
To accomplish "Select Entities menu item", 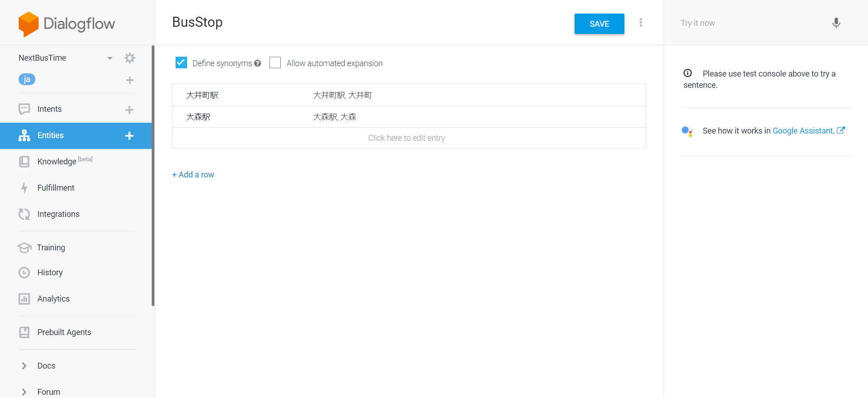I will pos(76,136).
